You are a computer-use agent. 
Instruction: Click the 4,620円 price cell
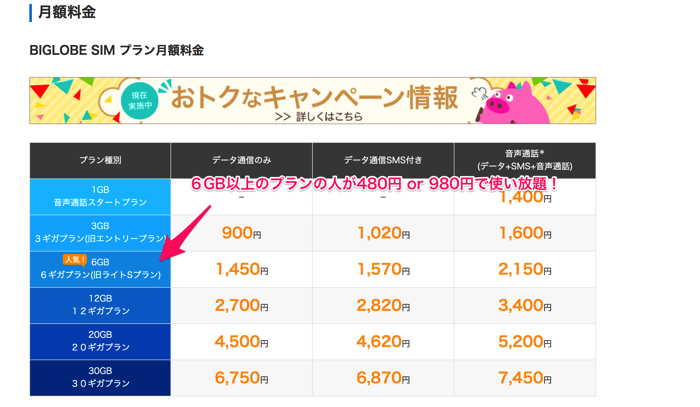pos(383,341)
